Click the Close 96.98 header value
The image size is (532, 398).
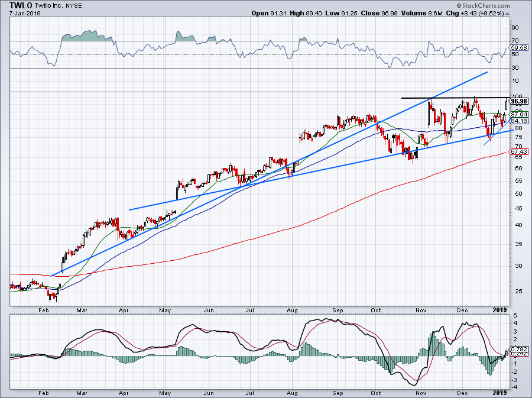pyautogui.click(x=379, y=13)
